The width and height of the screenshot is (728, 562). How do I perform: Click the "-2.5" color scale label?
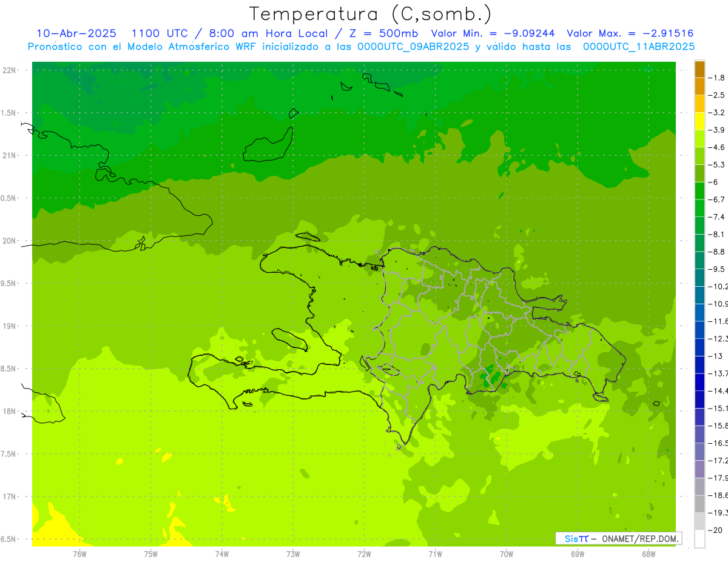716,95
